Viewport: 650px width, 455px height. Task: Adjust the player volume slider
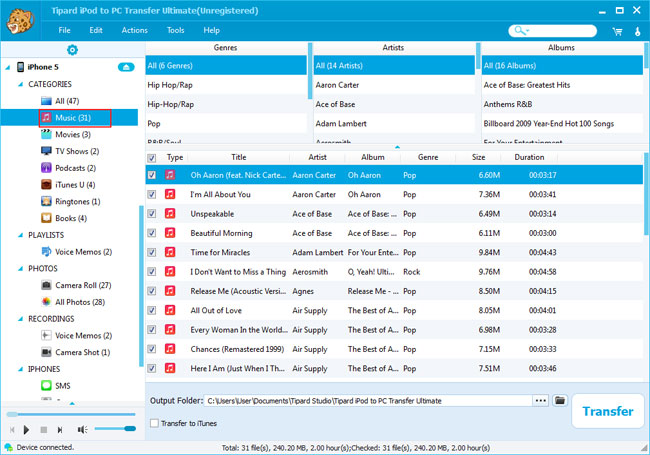[115, 428]
